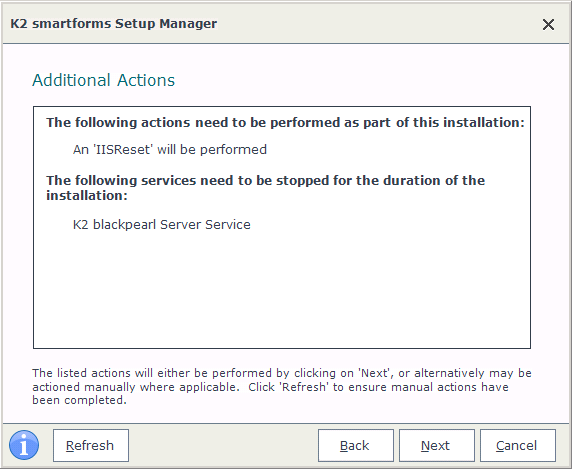Cancel the setup wizard
Viewport: 572px width, 469px height.
(518, 445)
